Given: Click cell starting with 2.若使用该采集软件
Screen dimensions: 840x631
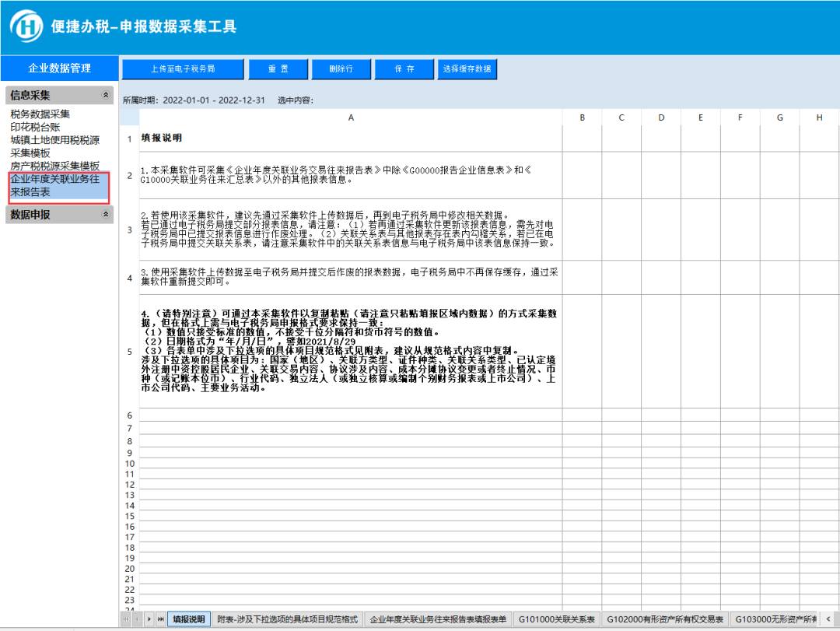Looking at the screenshot, I should (x=351, y=230).
